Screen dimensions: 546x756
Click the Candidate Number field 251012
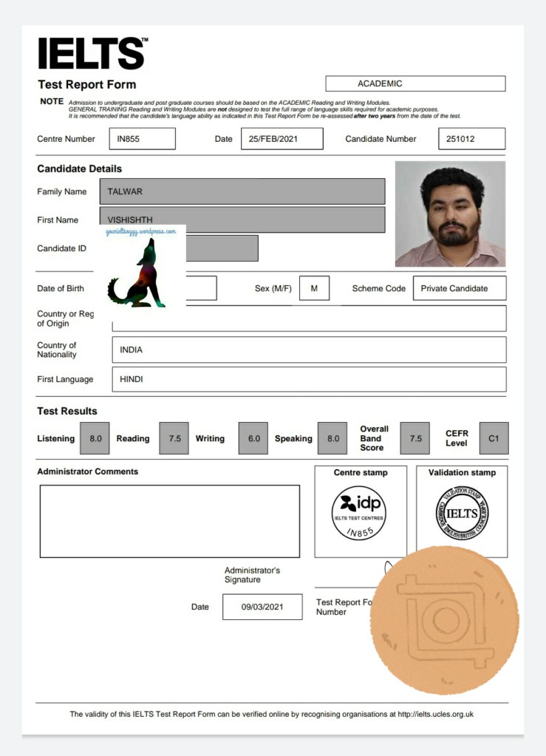click(471, 139)
